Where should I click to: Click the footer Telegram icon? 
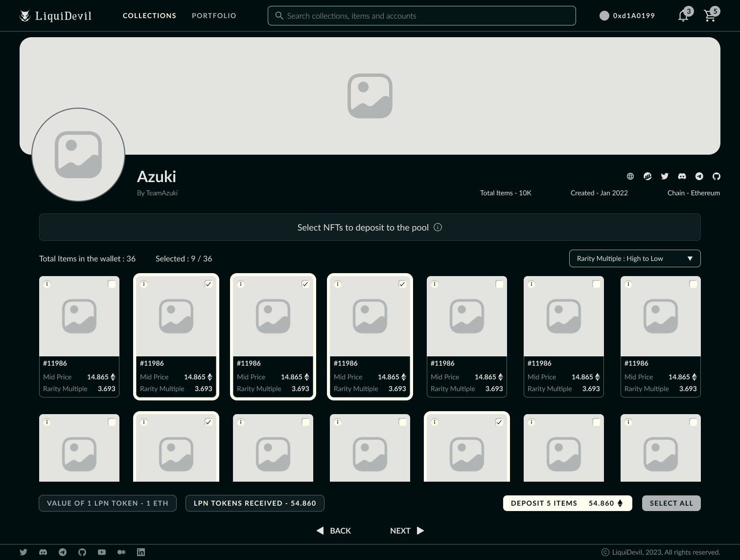point(63,552)
